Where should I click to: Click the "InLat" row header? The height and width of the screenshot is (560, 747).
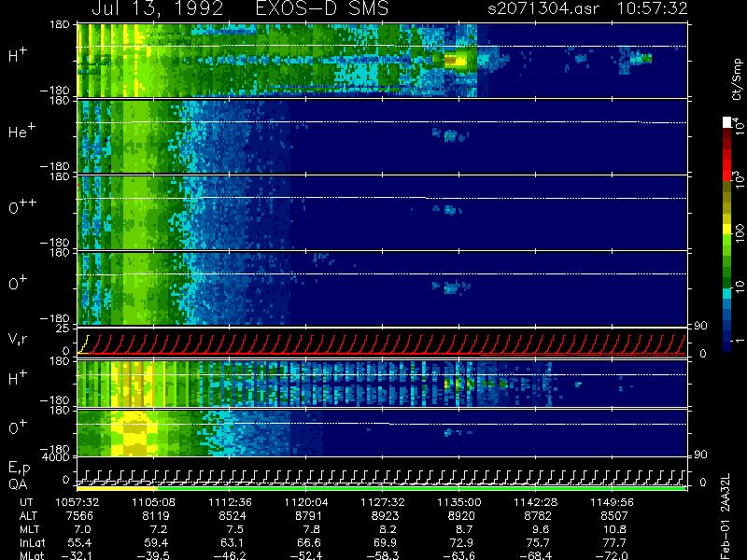point(33,542)
